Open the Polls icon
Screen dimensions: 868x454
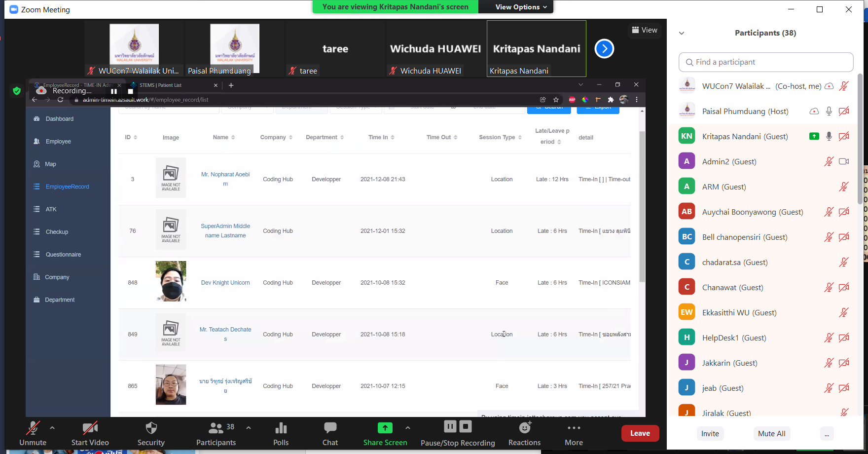click(281, 428)
